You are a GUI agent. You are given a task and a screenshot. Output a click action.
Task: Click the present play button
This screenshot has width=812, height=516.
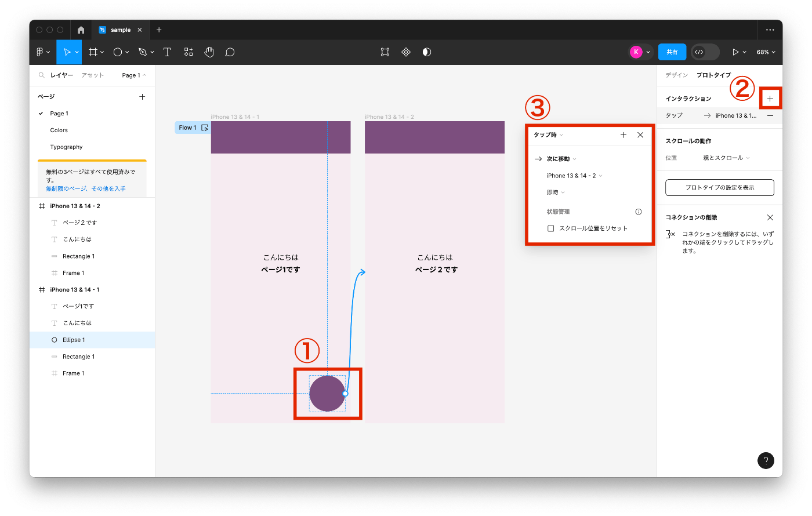tap(735, 52)
